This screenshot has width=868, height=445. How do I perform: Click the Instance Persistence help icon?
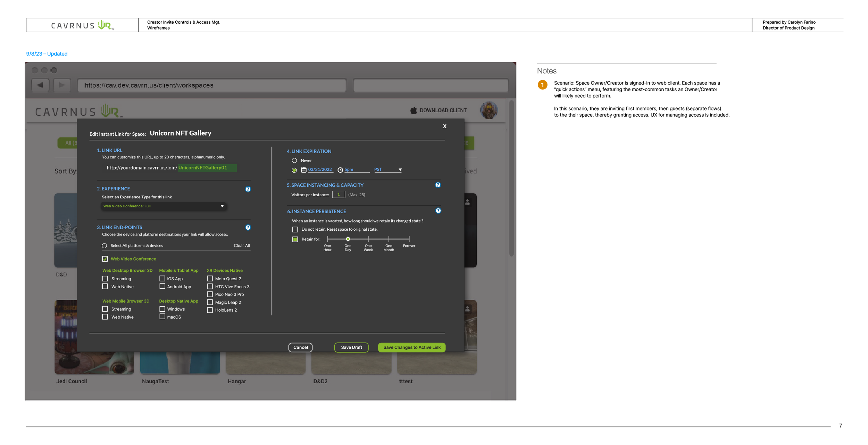pyautogui.click(x=438, y=211)
